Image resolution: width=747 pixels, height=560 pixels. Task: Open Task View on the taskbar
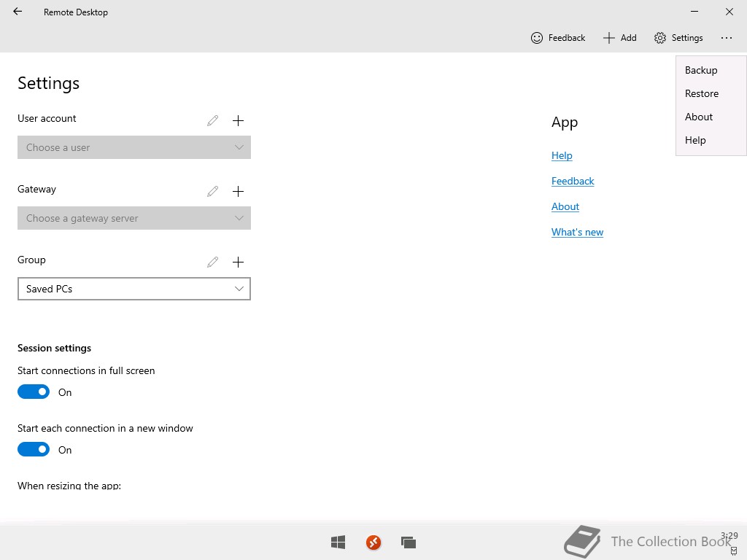[x=409, y=542]
